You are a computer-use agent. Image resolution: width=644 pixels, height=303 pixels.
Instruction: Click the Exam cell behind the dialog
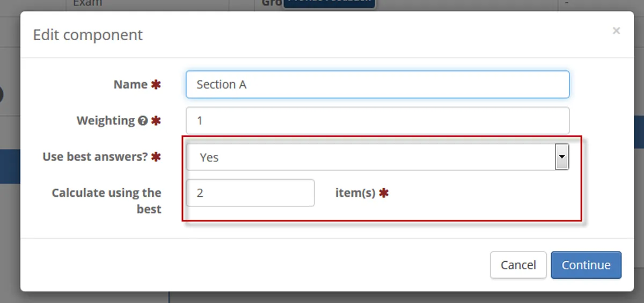coord(87,4)
